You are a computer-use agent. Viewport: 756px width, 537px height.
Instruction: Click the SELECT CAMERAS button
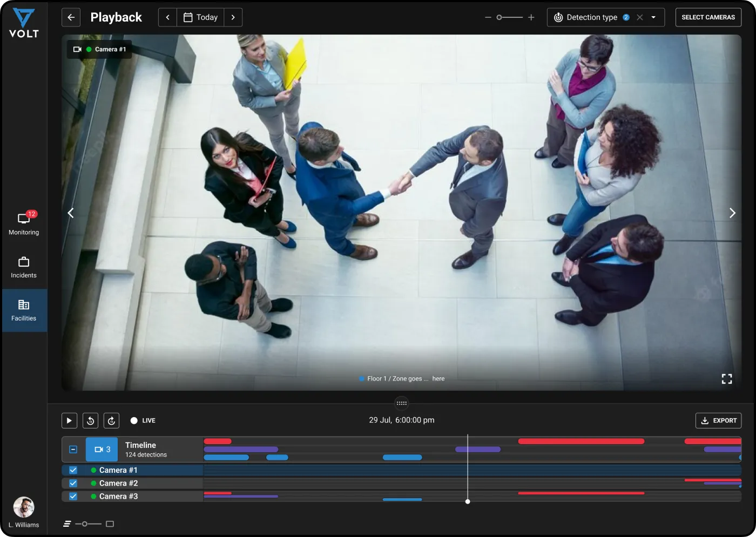point(708,17)
